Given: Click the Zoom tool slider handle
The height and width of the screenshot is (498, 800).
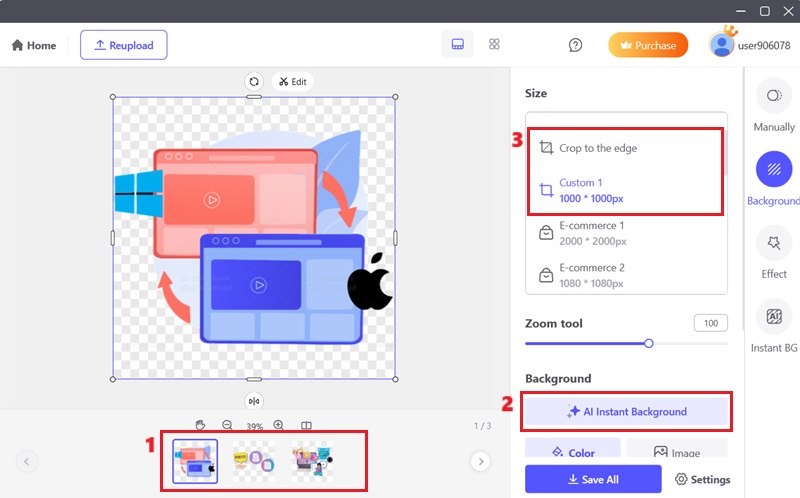Looking at the screenshot, I should tap(648, 343).
